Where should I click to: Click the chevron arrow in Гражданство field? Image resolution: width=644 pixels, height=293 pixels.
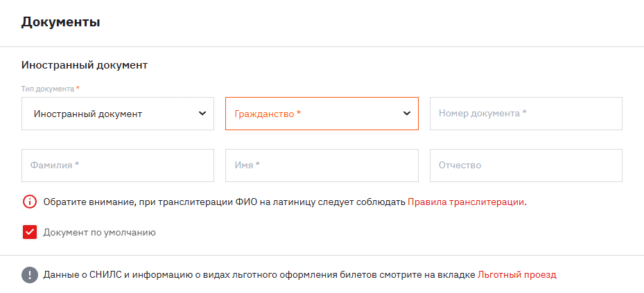coord(407,114)
